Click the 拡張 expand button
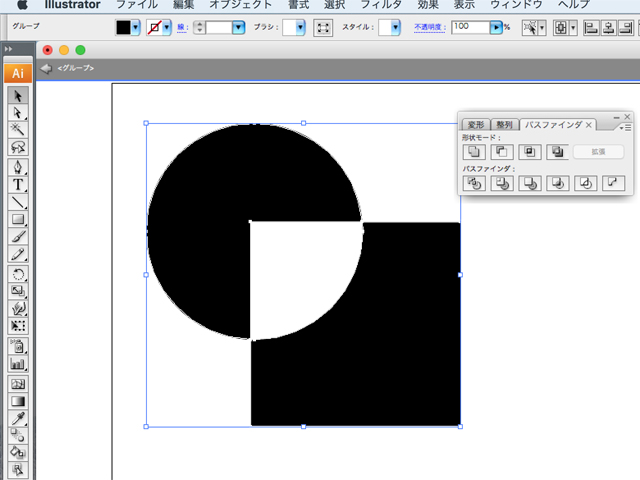The width and height of the screenshot is (640, 480). (598, 152)
